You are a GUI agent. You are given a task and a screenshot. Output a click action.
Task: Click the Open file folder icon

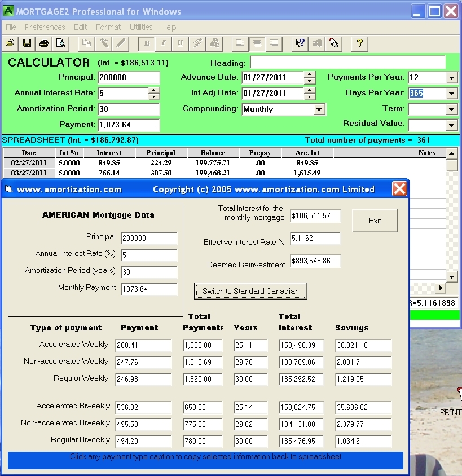pos(10,43)
